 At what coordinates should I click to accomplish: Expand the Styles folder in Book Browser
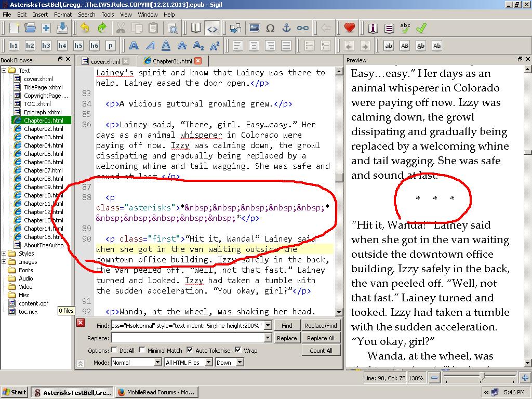click(x=4, y=254)
